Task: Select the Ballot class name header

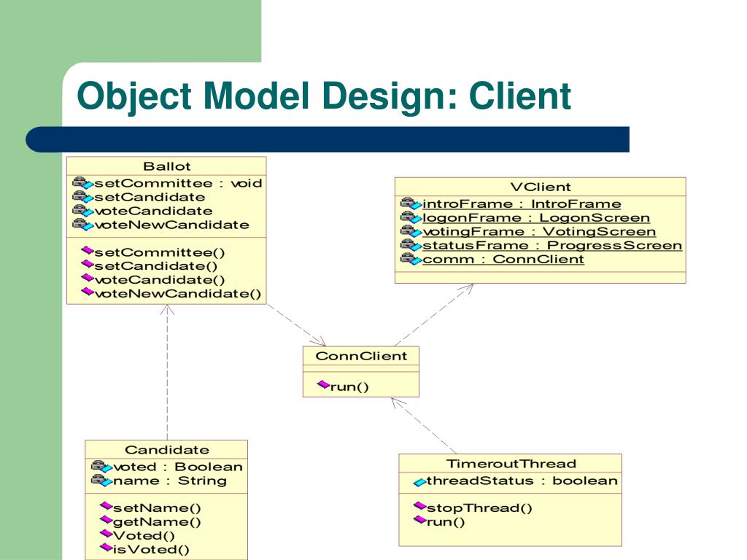Action: coord(167,166)
